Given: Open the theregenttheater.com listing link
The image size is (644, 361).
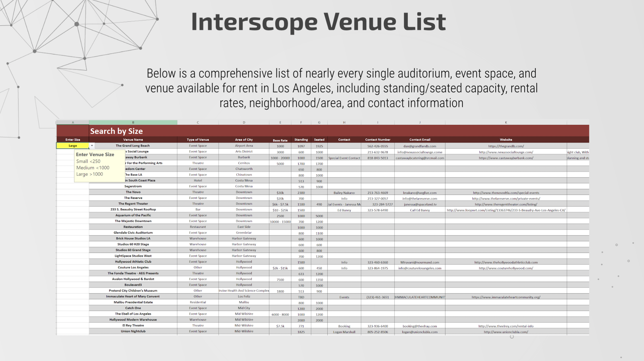Looking at the screenshot, I should pyautogui.click(x=506, y=204).
